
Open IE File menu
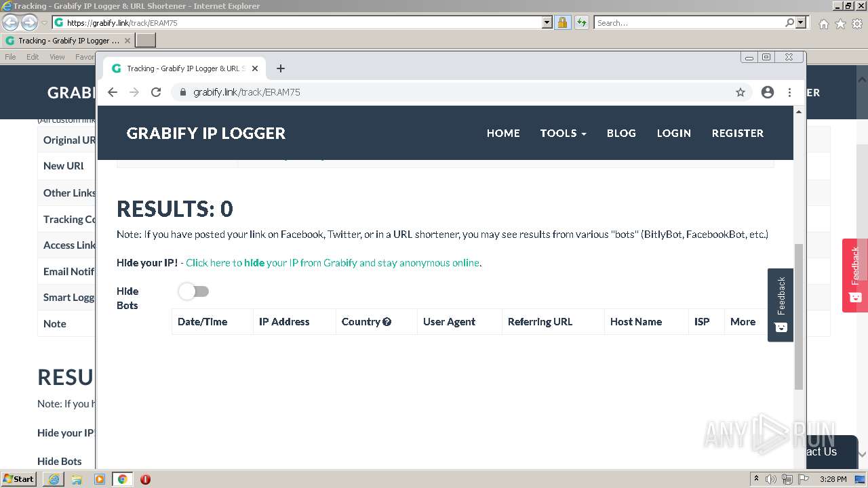[10, 57]
